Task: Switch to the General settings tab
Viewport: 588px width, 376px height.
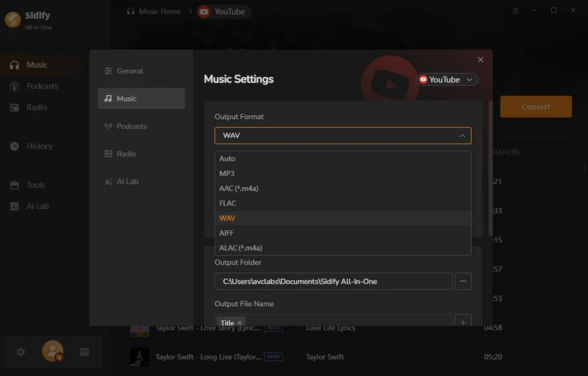Action: tap(141, 71)
